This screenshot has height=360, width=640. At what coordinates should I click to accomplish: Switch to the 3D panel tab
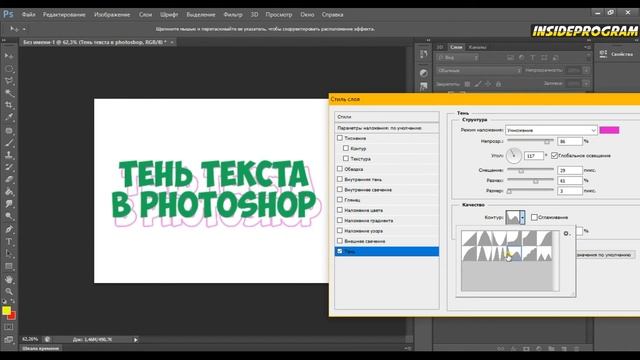tap(440, 47)
